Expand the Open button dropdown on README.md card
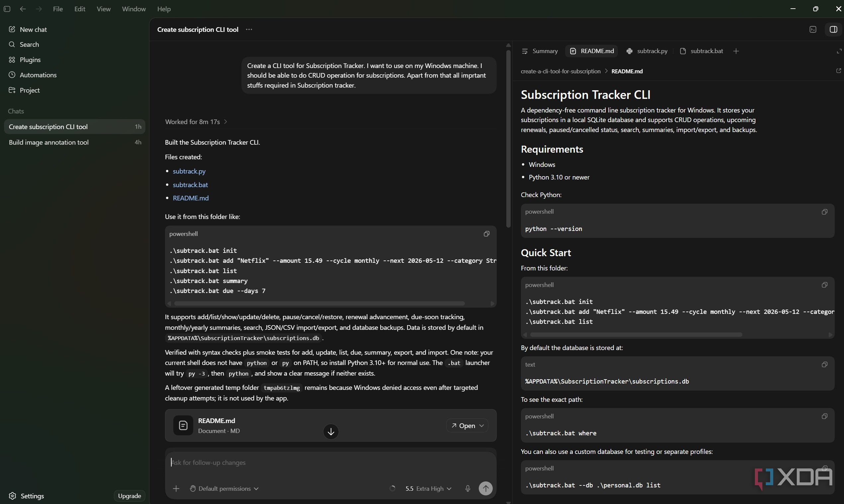 (x=481, y=426)
